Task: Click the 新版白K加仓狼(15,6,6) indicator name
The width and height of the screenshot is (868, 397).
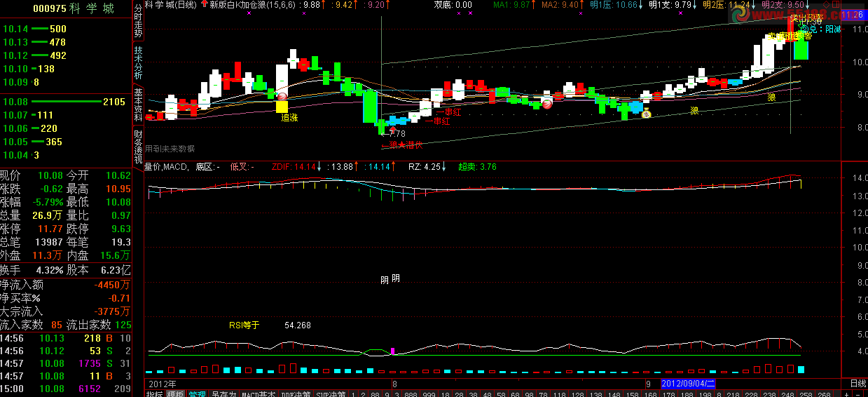Action: (x=253, y=4)
